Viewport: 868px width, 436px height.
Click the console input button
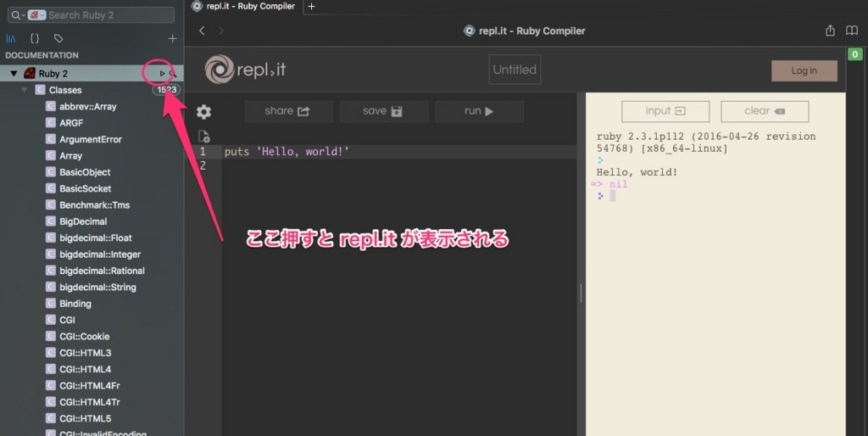pos(665,111)
